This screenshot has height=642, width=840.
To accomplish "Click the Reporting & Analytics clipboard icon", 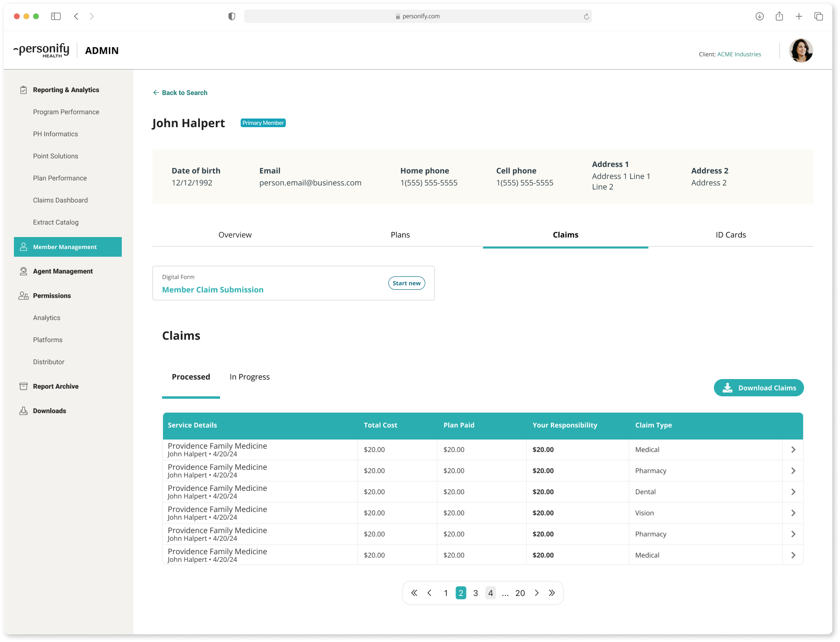I will [x=23, y=90].
